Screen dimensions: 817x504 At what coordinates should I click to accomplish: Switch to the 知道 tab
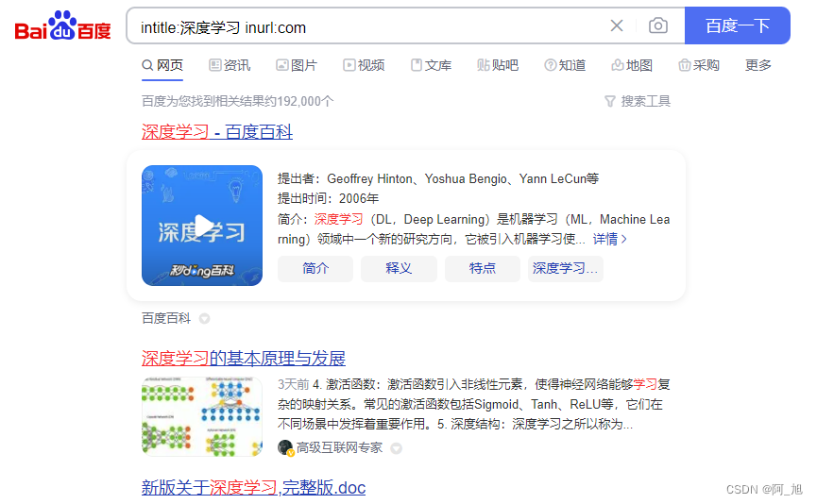pyautogui.click(x=565, y=65)
